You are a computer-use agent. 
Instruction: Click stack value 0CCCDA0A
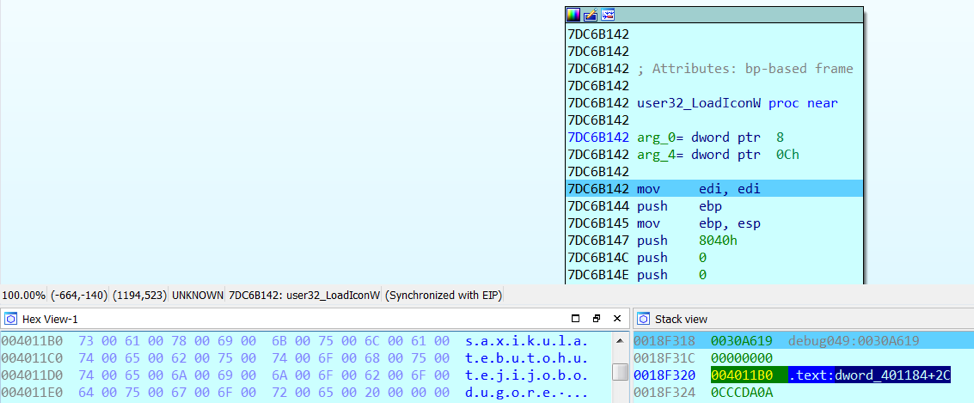[x=742, y=392]
